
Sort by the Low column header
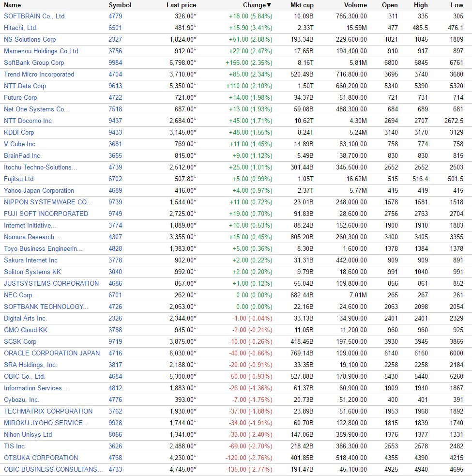click(457, 5)
